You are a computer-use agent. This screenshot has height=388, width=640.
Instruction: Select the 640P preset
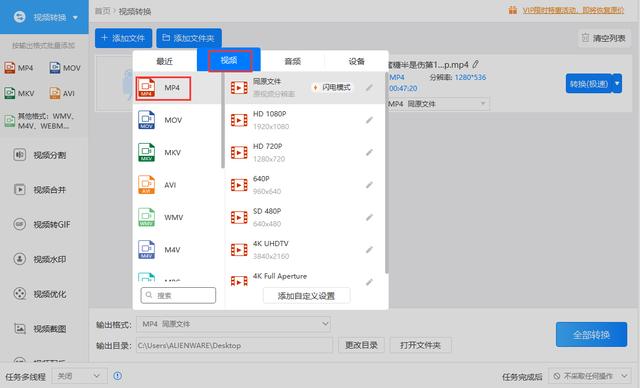tap(305, 185)
